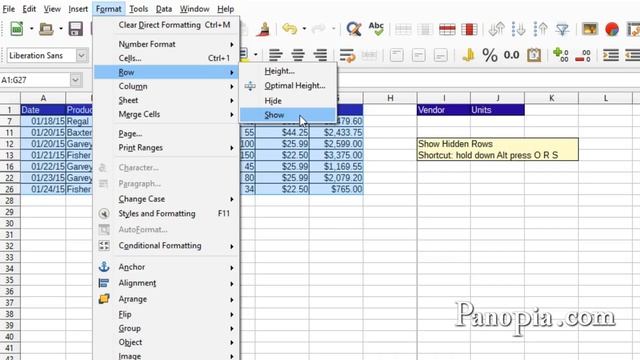Image resolution: width=640 pixels, height=360 pixels.
Task: Expand the Print Ranges submenu
Action: [166, 148]
